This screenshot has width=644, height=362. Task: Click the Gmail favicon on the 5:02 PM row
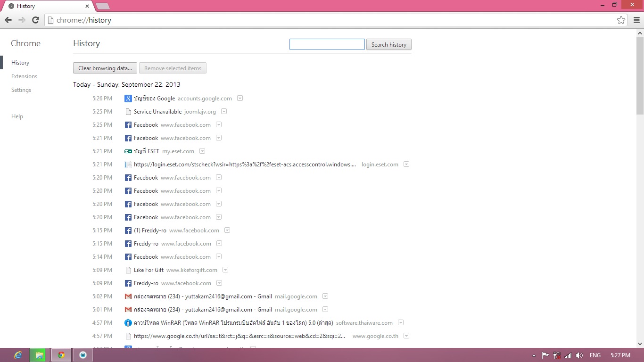click(128, 296)
